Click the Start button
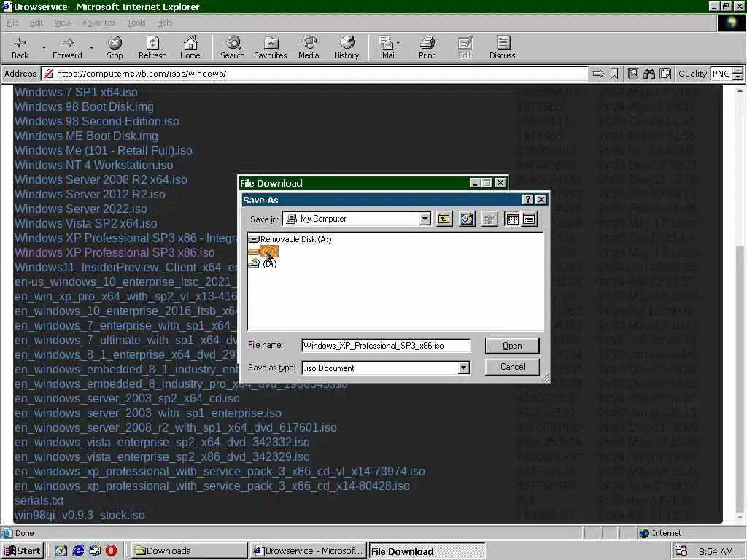Viewport: 747px width, 560px height. click(23, 551)
